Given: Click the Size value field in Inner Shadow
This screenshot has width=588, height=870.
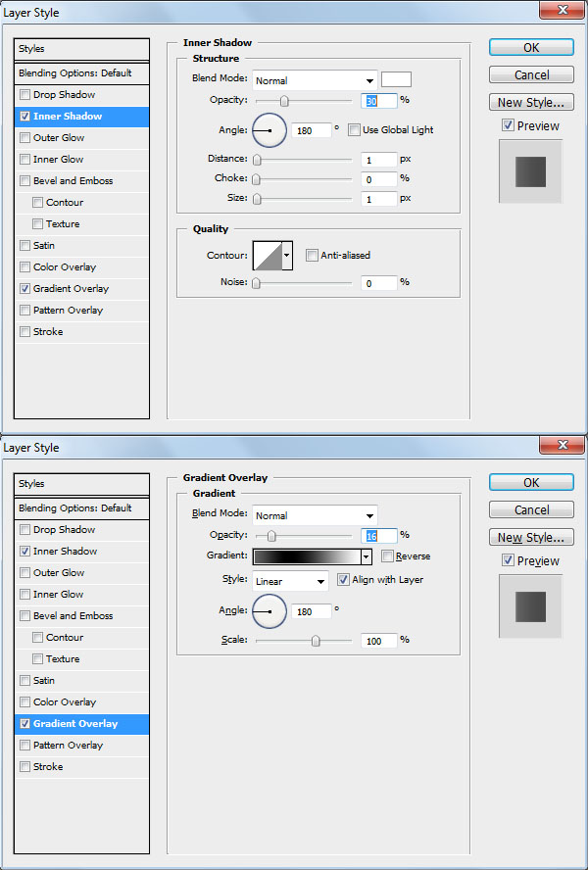Looking at the screenshot, I should tap(379, 199).
